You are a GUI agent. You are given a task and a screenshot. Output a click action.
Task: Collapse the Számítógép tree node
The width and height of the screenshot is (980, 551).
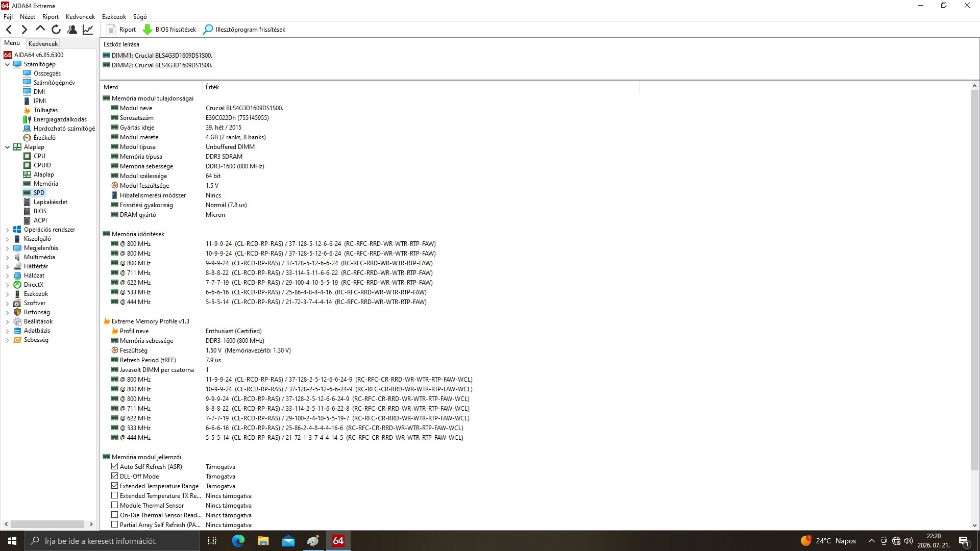coord(7,64)
